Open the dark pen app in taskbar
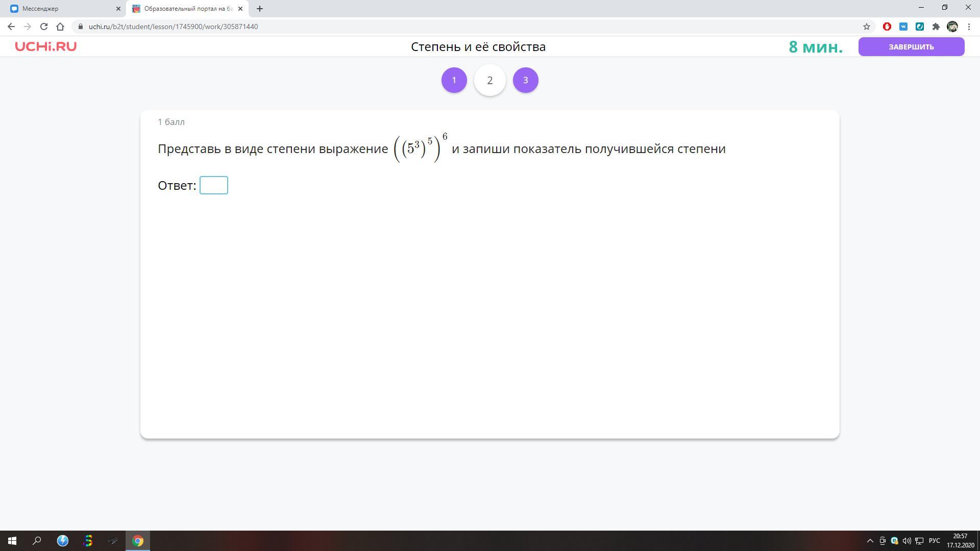The width and height of the screenshot is (980, 551). 113,541
